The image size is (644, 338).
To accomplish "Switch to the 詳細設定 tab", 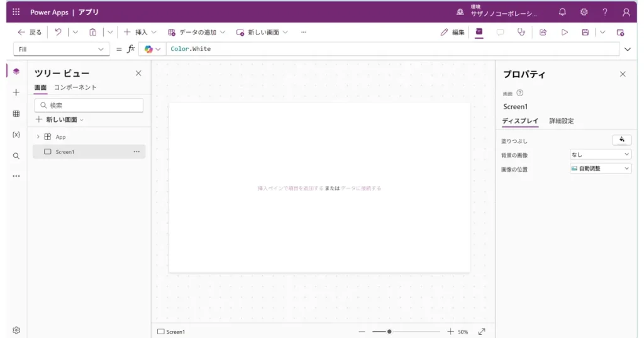I will coord(561,121).
